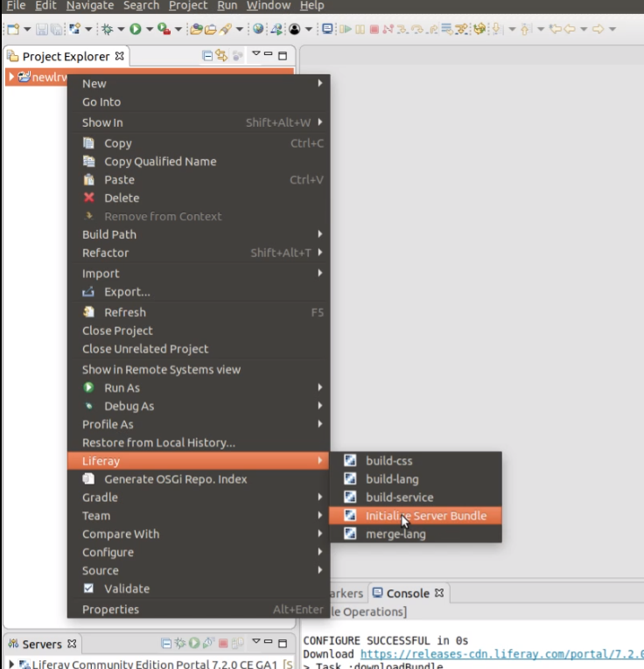This screenshot has width=644, height=669.
Task: Open the Window menu
Action: 269,5
